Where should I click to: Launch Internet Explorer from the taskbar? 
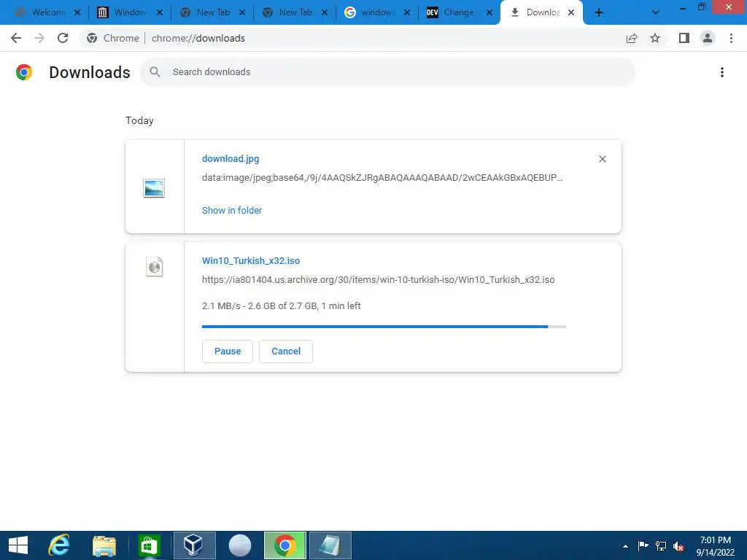[x=59, y=545]
